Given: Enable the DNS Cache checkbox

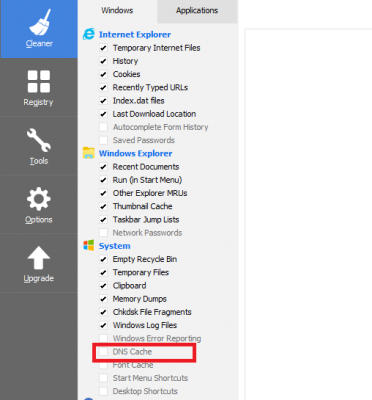Looking at the screenshot, I should tap(103, 352).
